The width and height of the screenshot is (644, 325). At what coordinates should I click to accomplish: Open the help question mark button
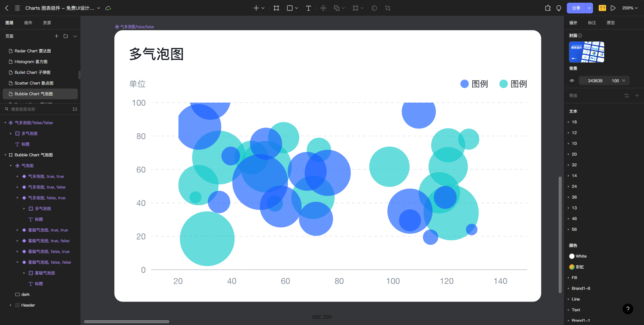coord(628,309)
